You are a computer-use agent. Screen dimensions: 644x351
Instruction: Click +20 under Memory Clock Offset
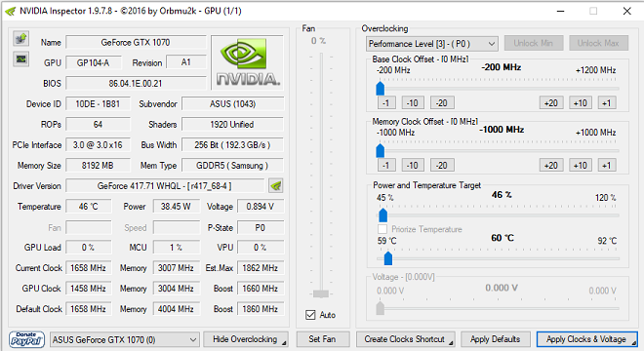click(551, 166)
